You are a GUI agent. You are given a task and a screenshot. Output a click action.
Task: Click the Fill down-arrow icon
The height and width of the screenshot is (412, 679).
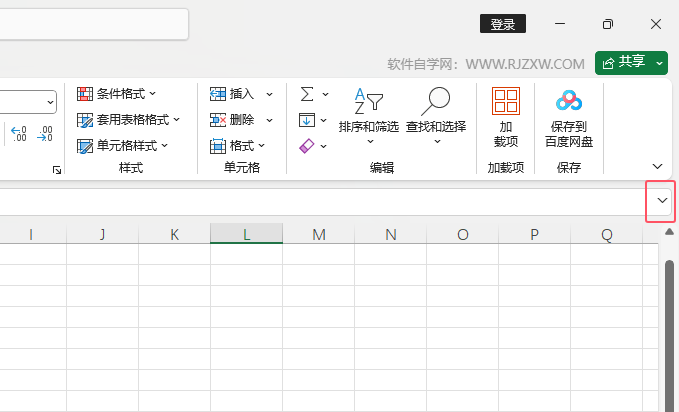pyautogui.click(x=307, y=120)
